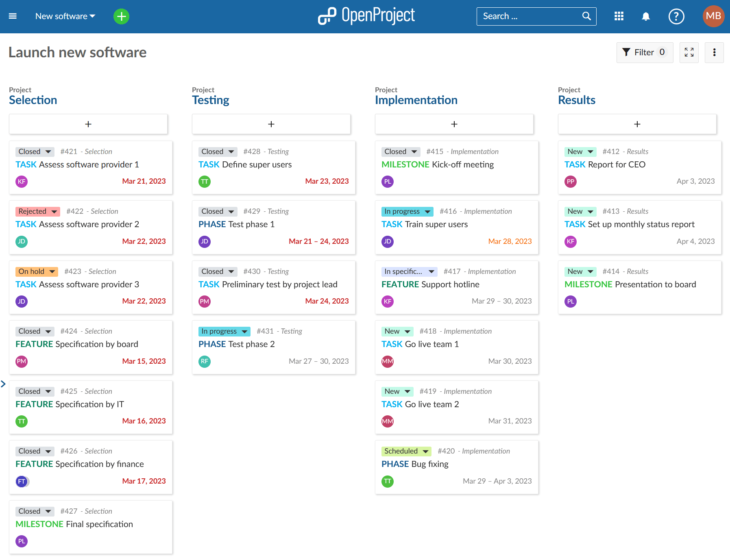Add a new card to the Testing column
This screenshot has height=560, width=730.
[271, 124]
